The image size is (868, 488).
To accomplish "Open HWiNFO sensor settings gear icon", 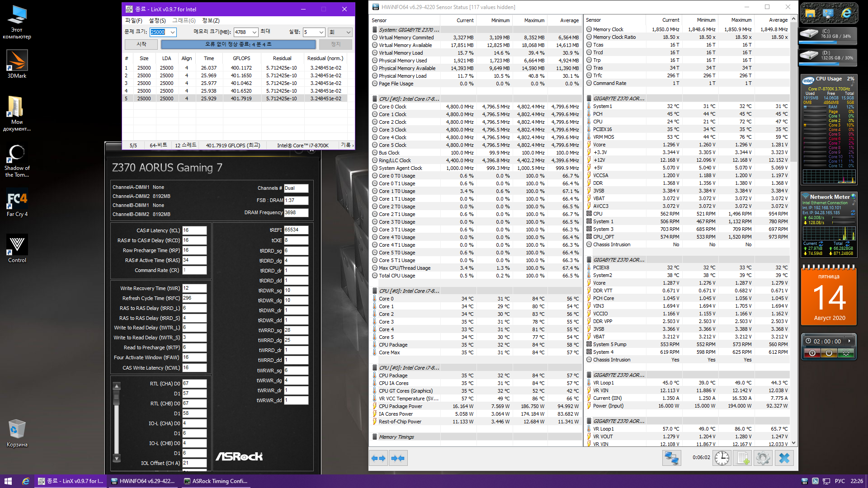I will 763,458.
